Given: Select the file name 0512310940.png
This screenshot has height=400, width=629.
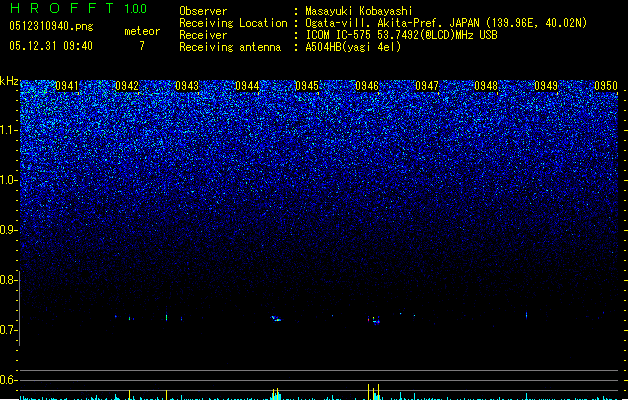Looking at the screenshot, I should point(51,26).
